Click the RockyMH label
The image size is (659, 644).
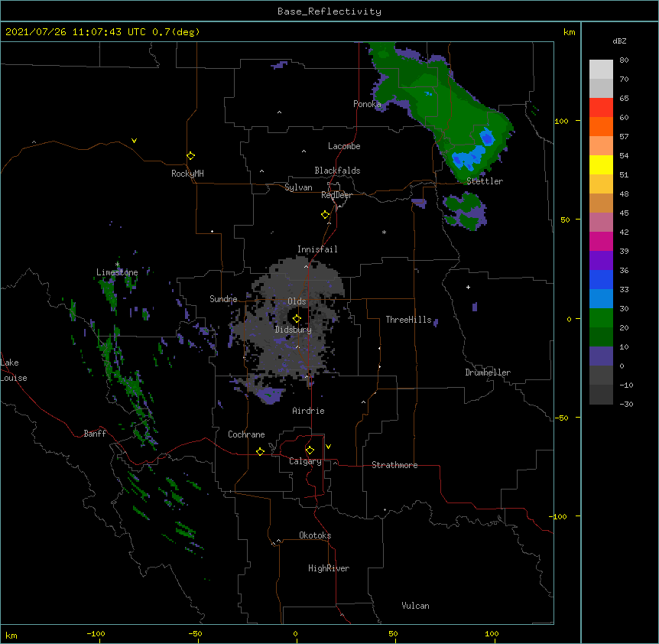[x=187, y=174]
